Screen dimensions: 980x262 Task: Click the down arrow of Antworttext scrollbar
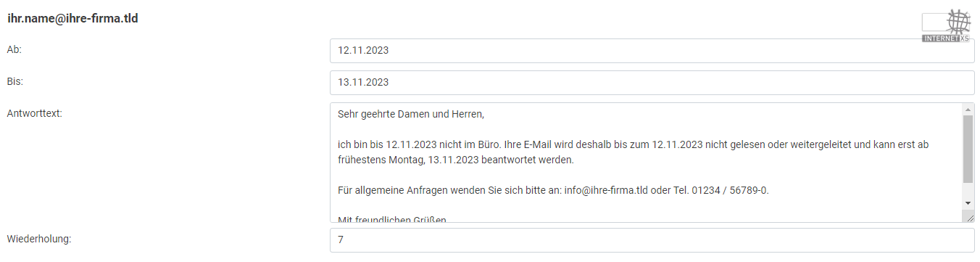968,202
